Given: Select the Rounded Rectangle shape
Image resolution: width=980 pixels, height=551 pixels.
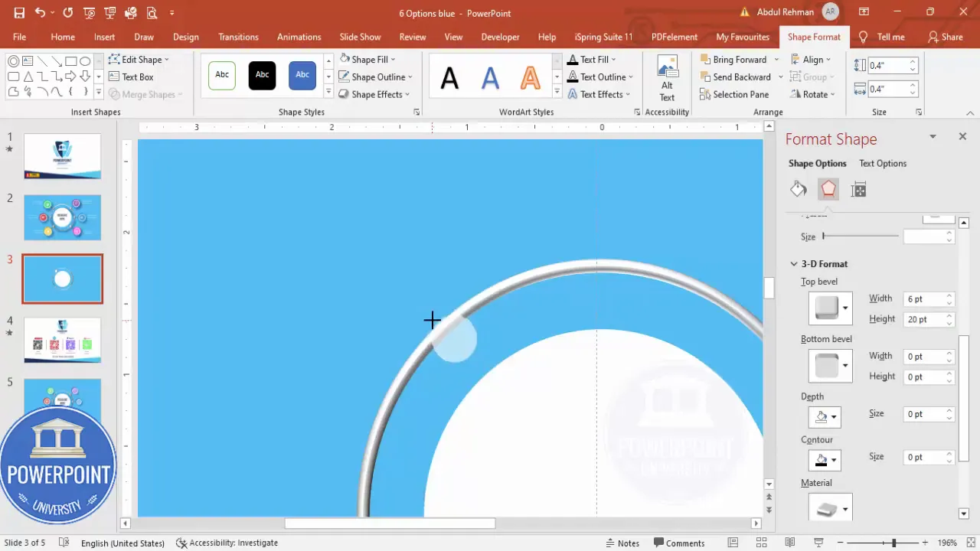Looking at the screenshot, I should (14, 77).
